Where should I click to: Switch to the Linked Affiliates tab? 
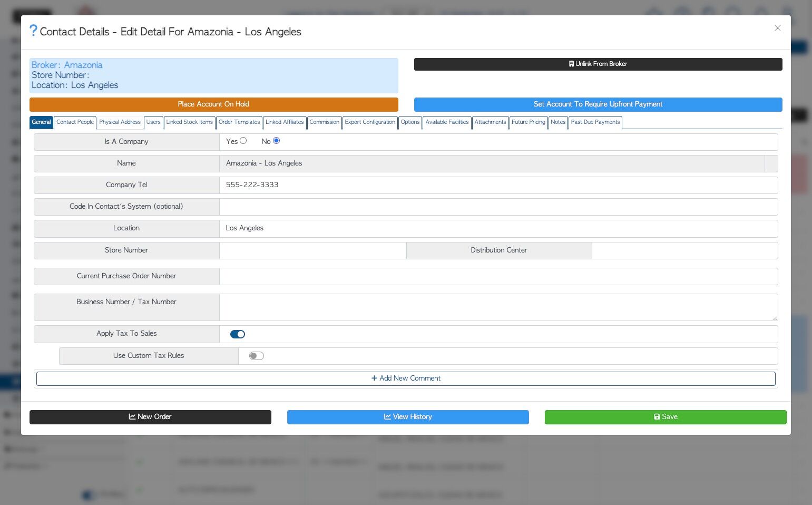285,122
